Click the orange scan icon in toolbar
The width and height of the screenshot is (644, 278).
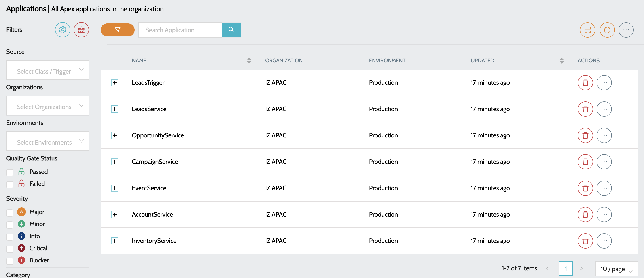coord(587,30)
